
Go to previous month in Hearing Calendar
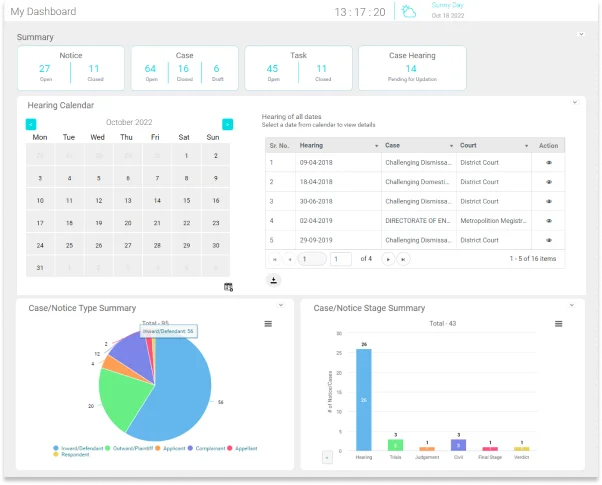[x=31, y=124]
